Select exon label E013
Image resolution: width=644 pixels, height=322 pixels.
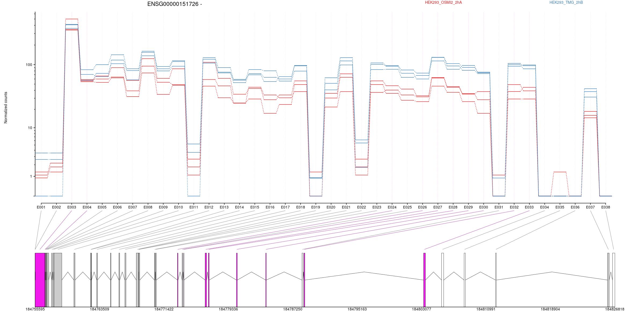(224, 207)
